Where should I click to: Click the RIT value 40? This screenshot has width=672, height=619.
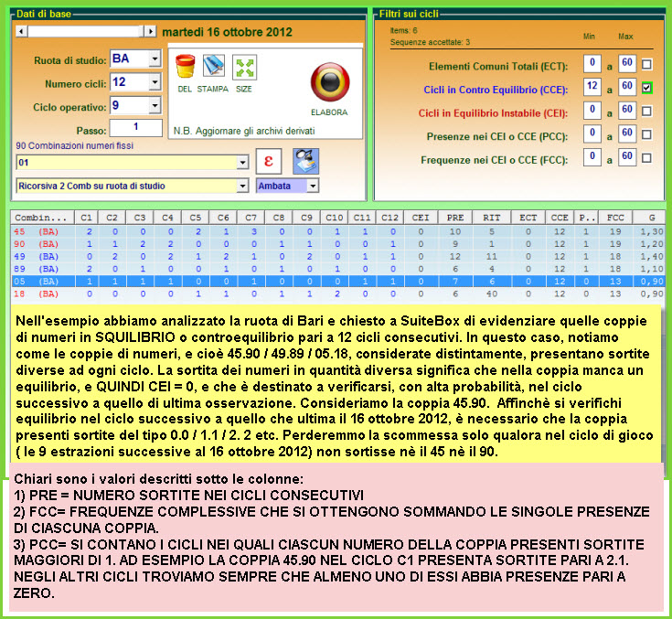(x=492, y=293)
